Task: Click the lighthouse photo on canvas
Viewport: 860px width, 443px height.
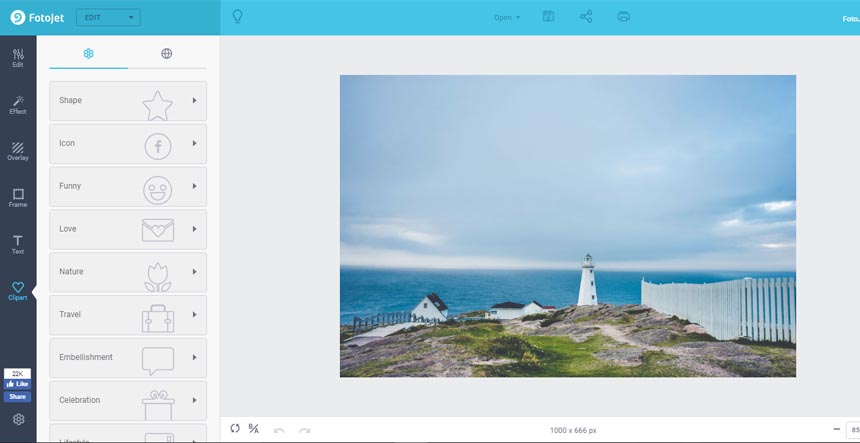Action: [568, 226]
